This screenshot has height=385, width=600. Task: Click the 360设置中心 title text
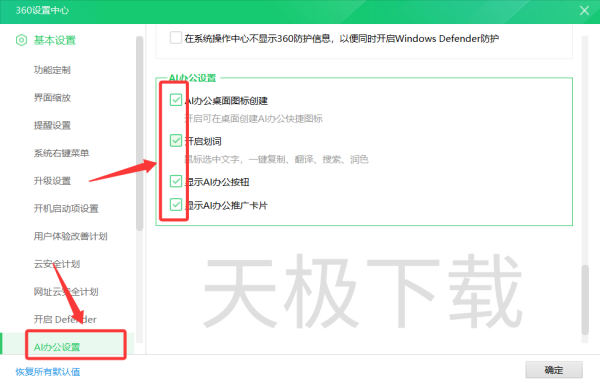42,10
